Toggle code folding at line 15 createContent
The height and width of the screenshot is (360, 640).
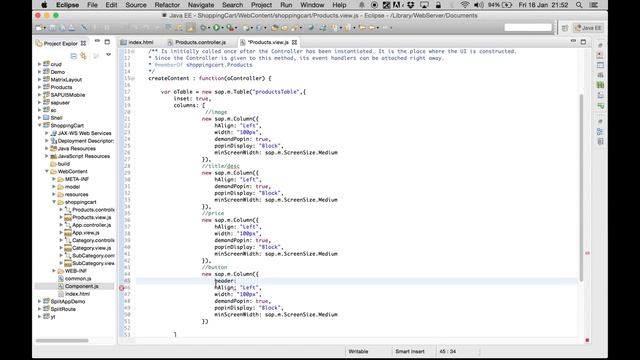pos(133,78)
